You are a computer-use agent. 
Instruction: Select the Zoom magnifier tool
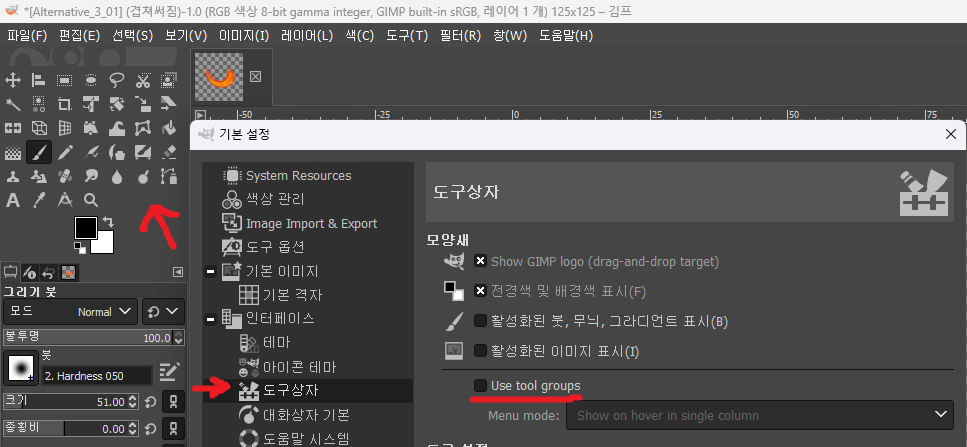(x=91, y=200)
